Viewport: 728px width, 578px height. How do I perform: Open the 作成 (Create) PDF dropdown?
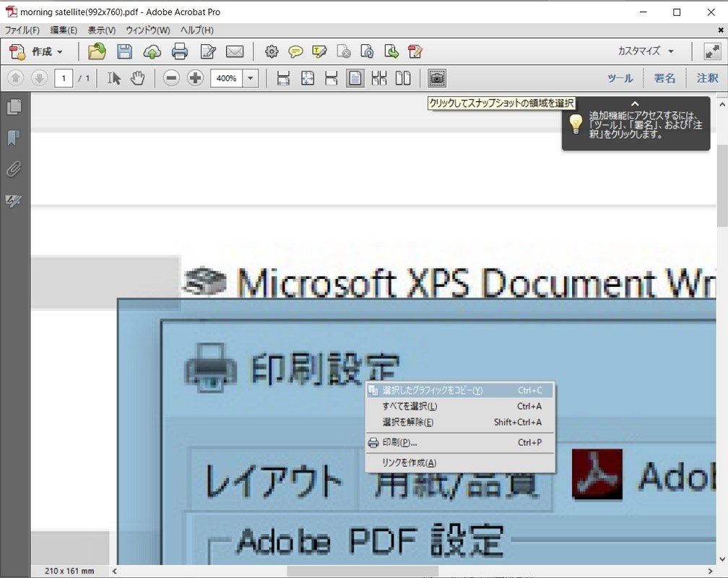(x=36, y=51)
